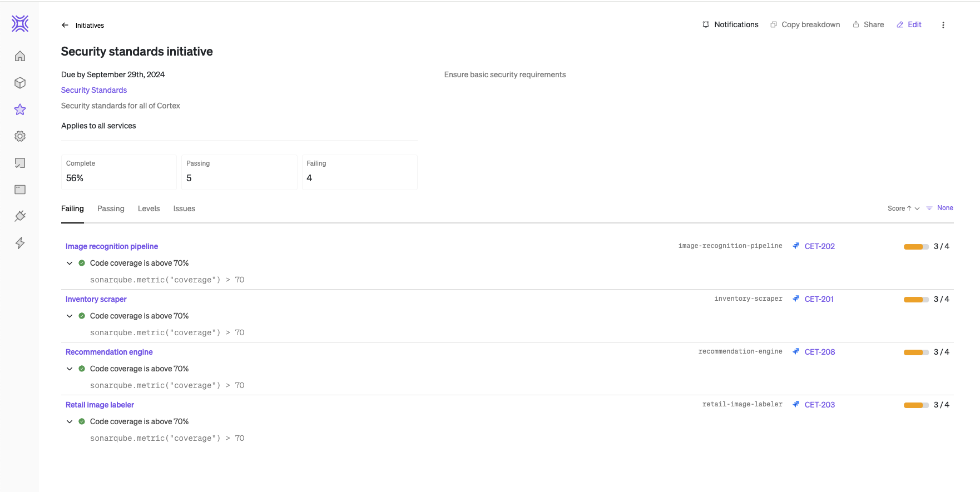Open the Security Standards scorecard link
Image resolution: width=980 pixels, height=492 pixels.
94,90
